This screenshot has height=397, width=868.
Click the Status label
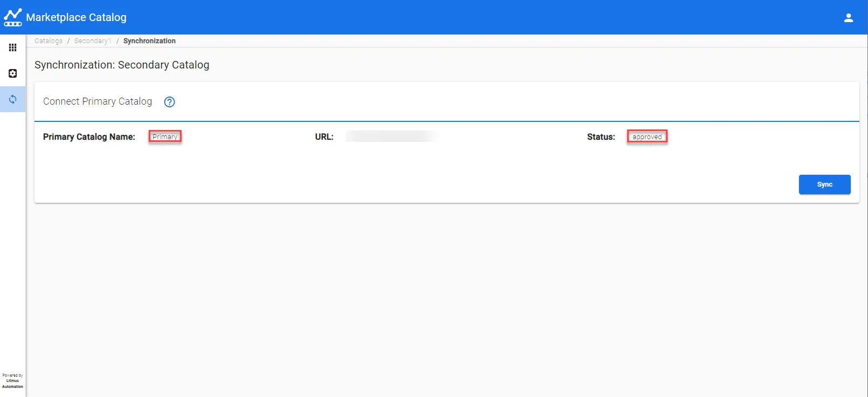(601, 137)
